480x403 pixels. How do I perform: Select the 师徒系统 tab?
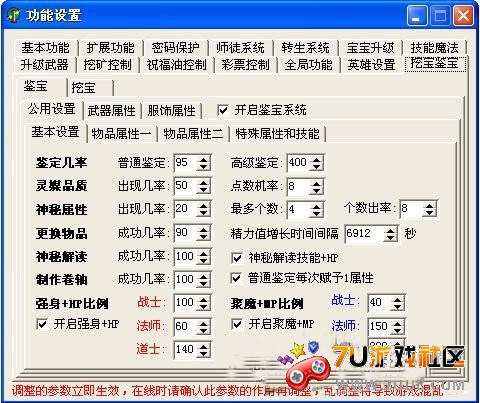click(240, 48)
